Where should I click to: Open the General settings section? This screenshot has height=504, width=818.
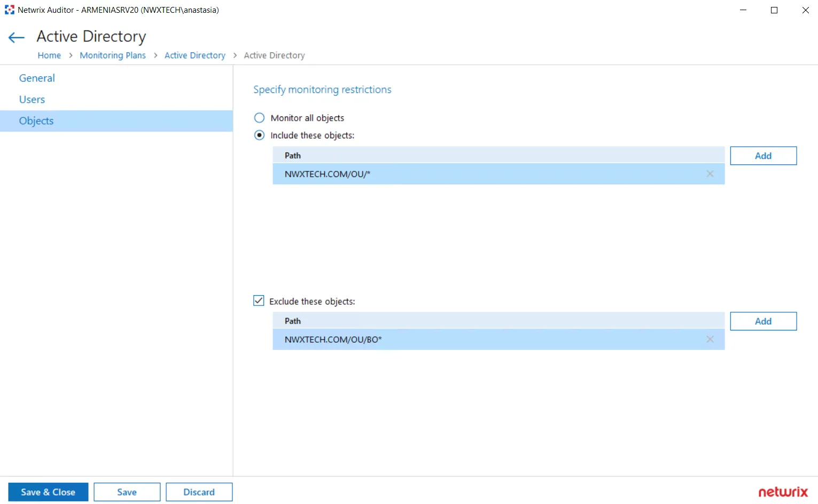click(x=37, y=78)
